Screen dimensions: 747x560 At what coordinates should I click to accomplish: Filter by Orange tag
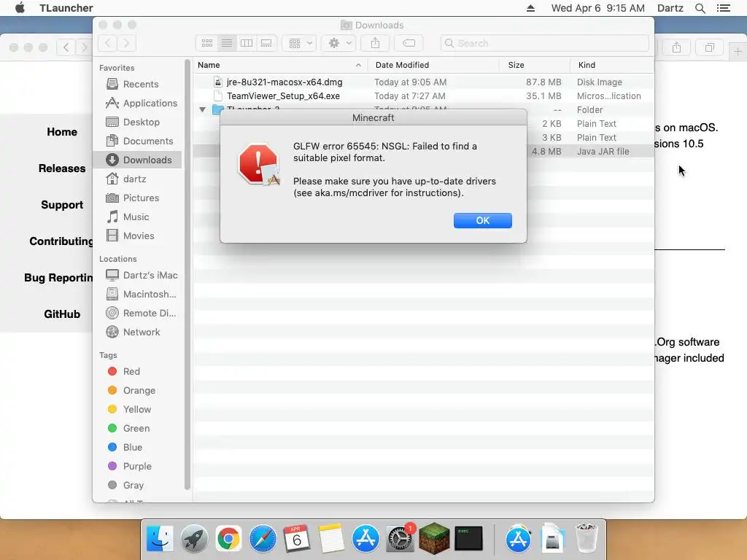pos(131,391)
